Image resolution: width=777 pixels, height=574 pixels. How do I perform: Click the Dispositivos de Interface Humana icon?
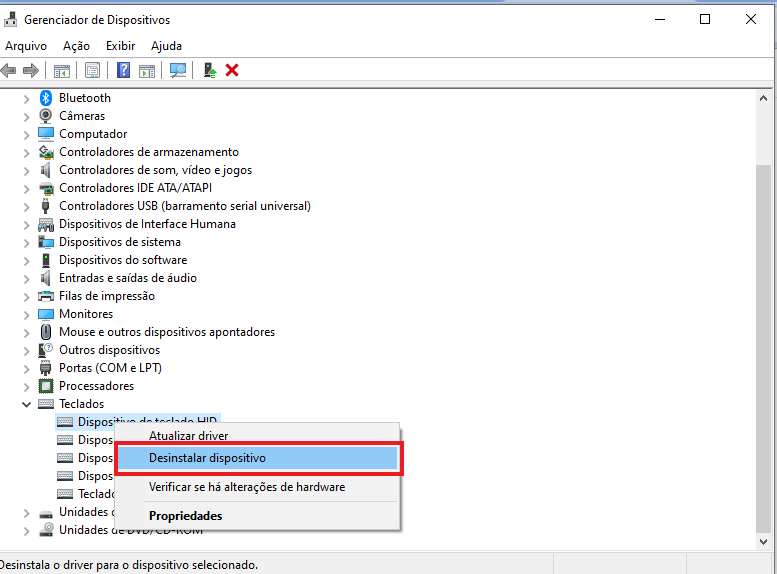pyautogui.click(x=46, y=224)
